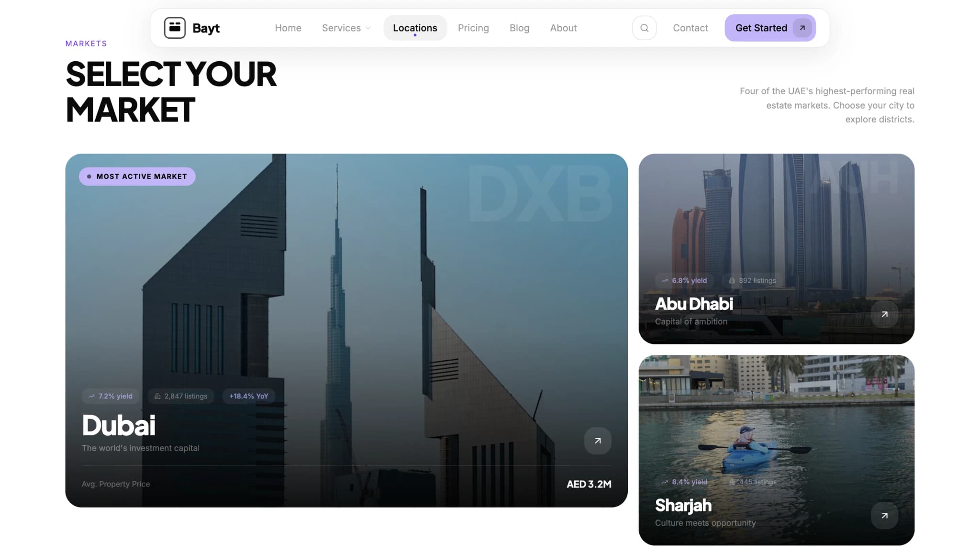Screen dimensions: 980x553
Task: Toggle the 7.2% yield chip on Dubai
Action: 111,396
